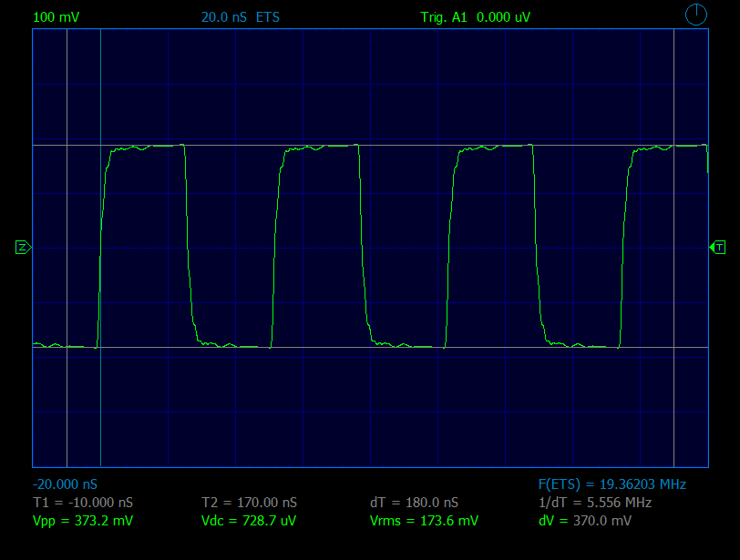Click the T1 = -10.000 nS cursor readout
This screenshot has height=560, width=740.
[83, 503]
